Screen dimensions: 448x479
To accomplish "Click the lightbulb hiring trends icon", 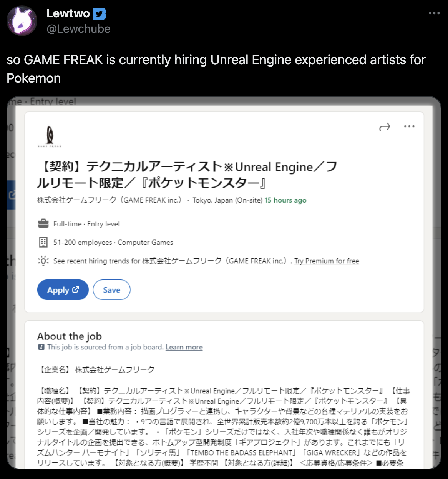I will pyautogui.click(x=43, y=261).
